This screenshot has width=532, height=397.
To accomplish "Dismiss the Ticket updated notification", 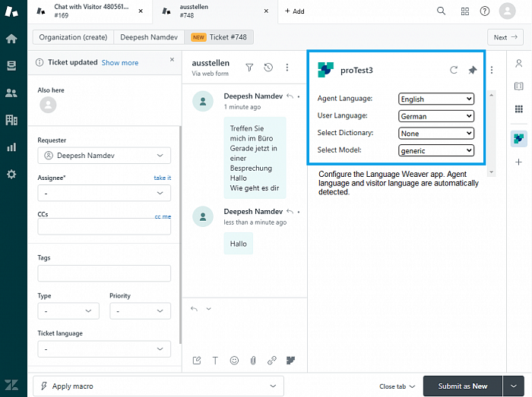I will coord(172,59).
